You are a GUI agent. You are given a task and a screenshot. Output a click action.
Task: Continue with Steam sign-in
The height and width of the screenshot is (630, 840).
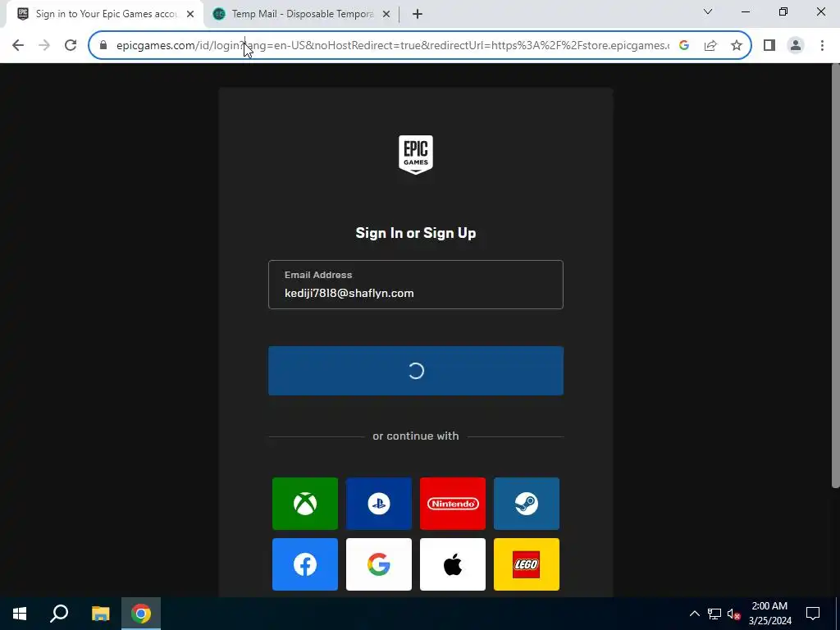[527, 504]
